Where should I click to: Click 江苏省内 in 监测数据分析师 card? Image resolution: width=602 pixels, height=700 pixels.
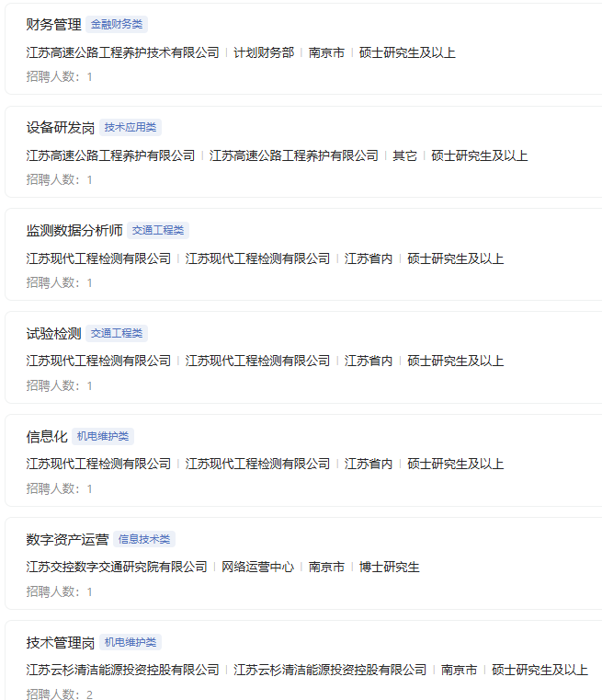click(x=369, y=258)
